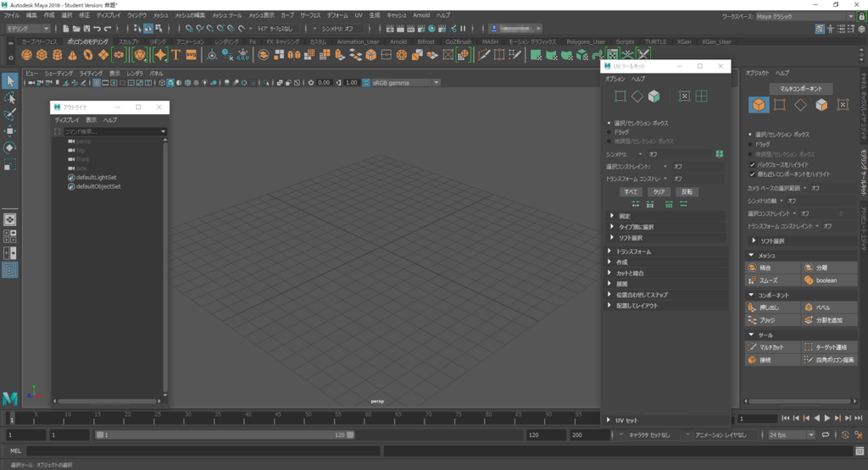Screen dimensions: 868x470
Task: Select the Paint Selection tool in the toolbox
Action: 10,114
